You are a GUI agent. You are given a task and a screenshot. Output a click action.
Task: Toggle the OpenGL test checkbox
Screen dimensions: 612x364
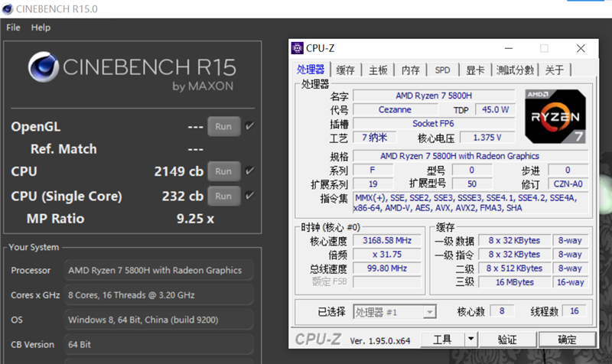coord(249,126)
